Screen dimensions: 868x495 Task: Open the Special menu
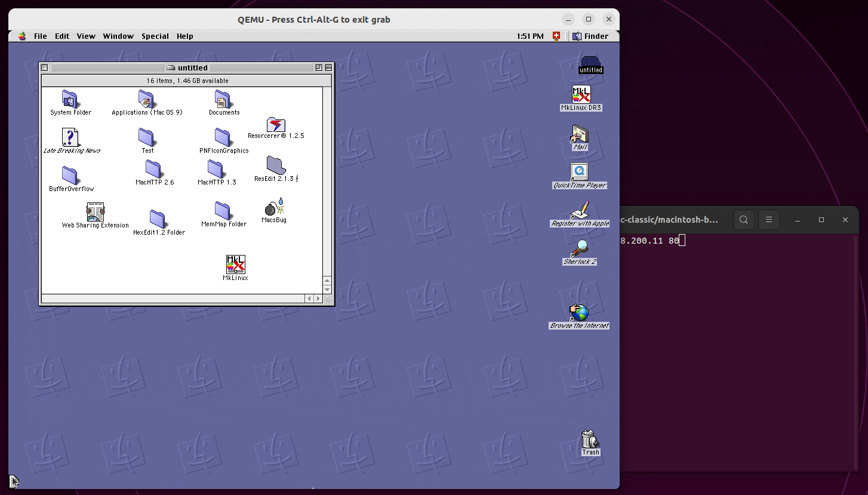[x=155, y=36]
